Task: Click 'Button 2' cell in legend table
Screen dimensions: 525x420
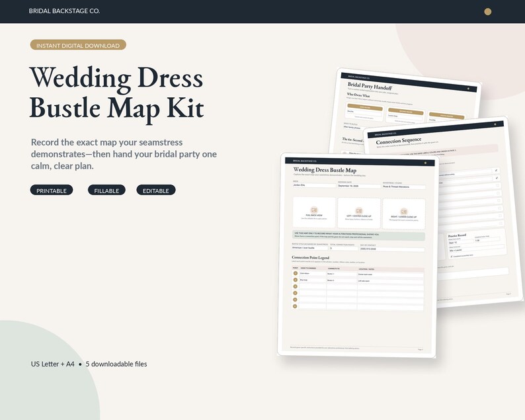Action: coord(342,280)
